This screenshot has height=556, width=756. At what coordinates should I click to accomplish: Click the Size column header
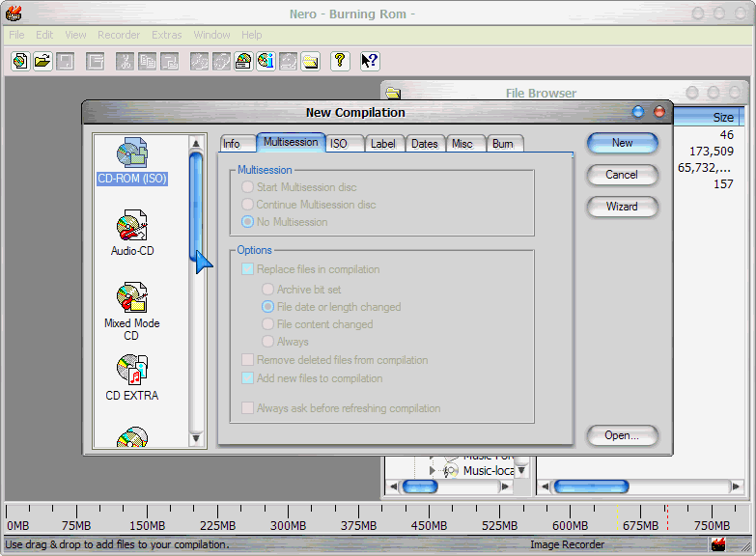pyautogui.click(x=709, y=117)
